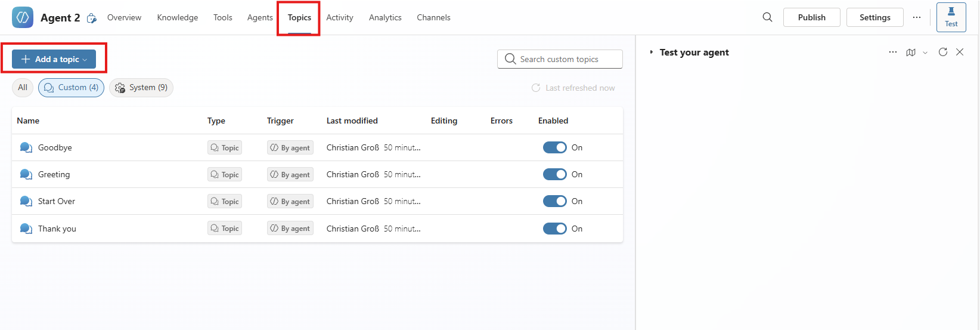Sort by the Enabled column header
The image size is (980, 330).
tap(553, 121)
